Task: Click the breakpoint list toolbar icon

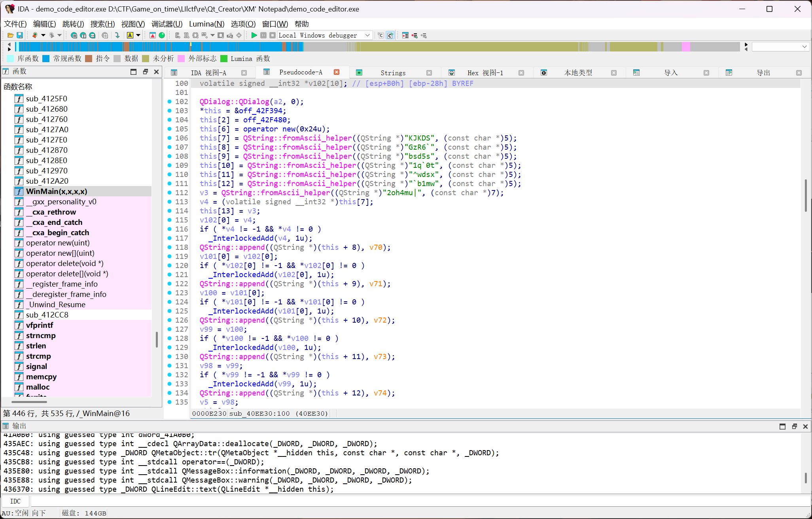Action: pos(405,35)
